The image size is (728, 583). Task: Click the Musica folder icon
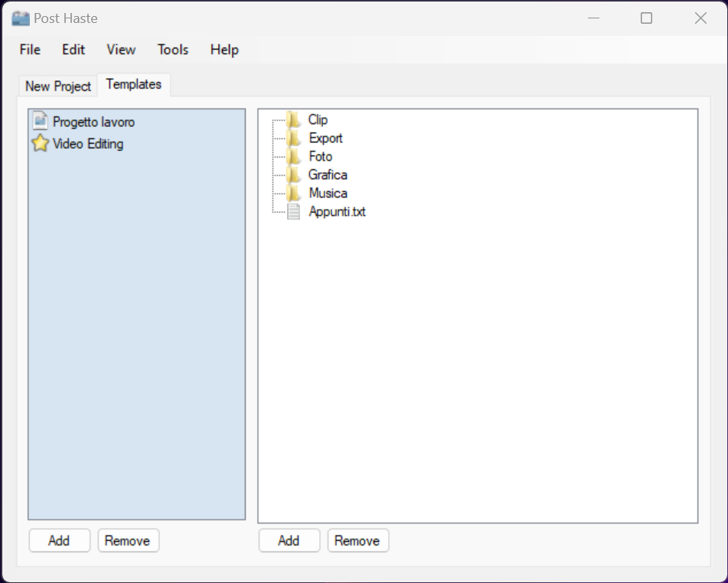pyautogui.click(x=293, y=193)
